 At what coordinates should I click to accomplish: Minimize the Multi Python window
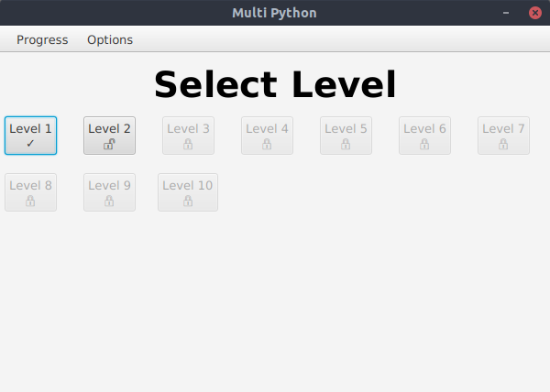pyautogui.click(x=506, y=13)
